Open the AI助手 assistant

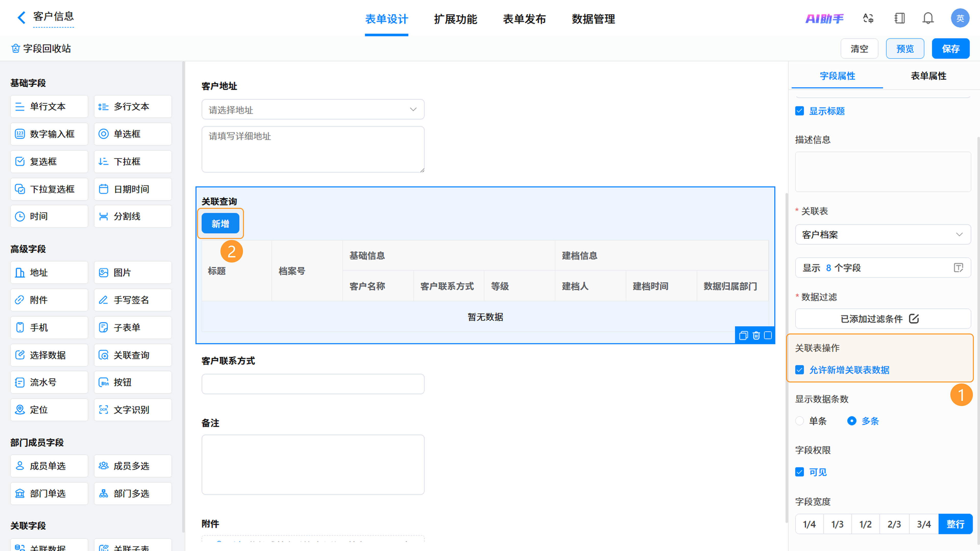click(x=824, y=18)
